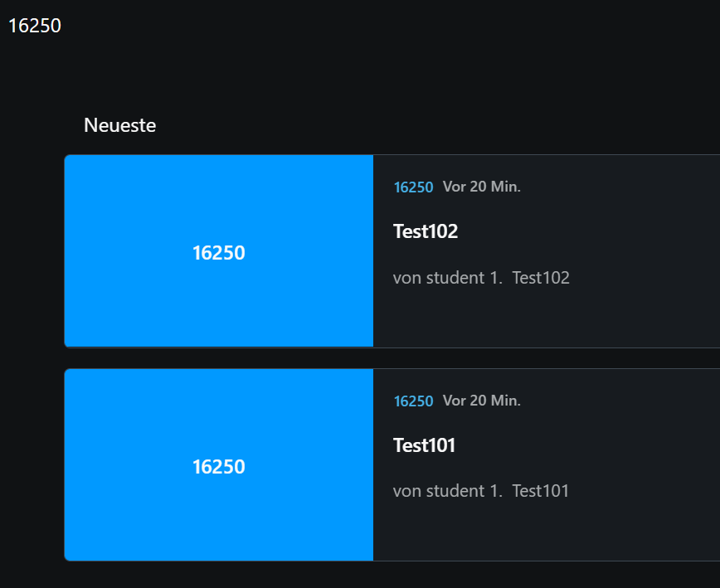Click the blue 16250 thumbnail for Test102
720x588 pixels.
[219, 251]
